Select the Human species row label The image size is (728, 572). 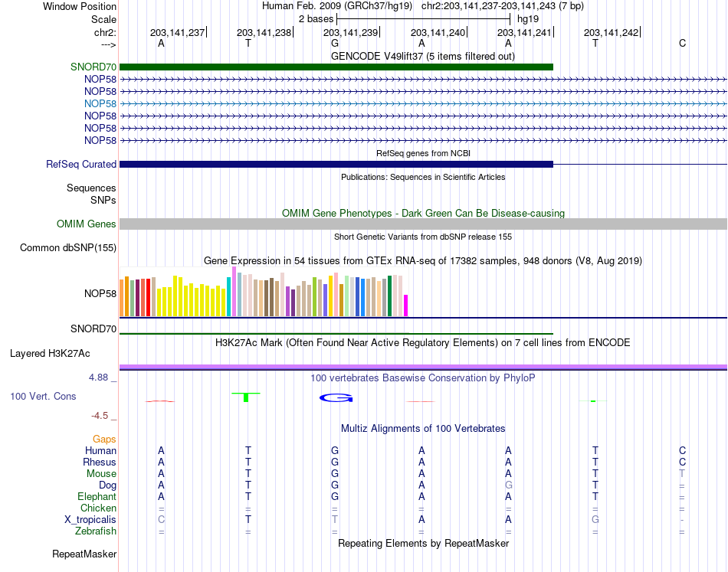(x=100, y=450)
